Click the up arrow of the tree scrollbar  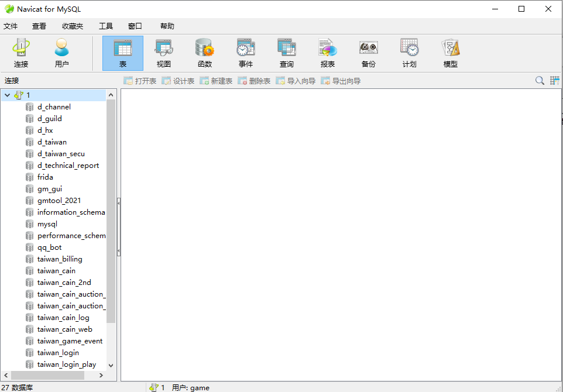pos(111,95)
